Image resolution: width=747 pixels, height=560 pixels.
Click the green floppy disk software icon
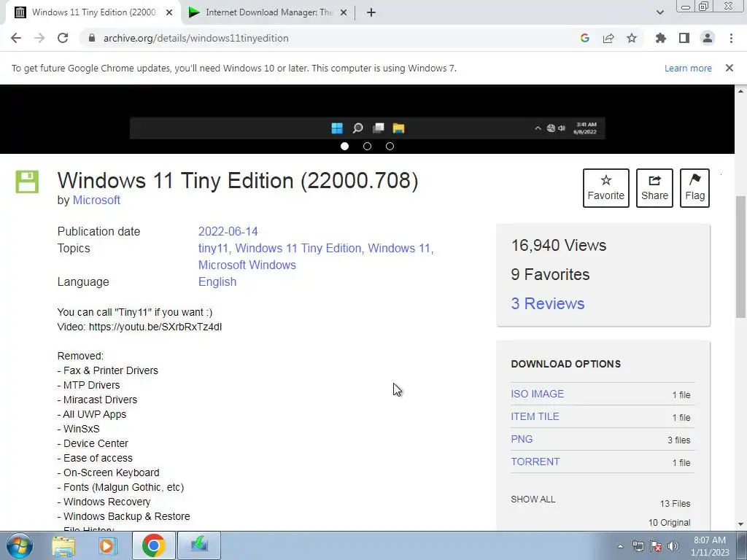[x=27, y=182]
